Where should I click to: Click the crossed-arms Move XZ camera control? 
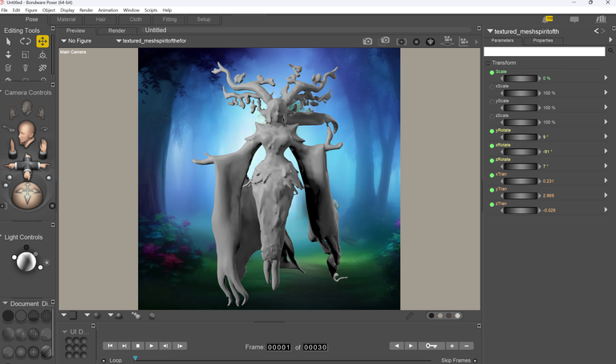[27, 166]
